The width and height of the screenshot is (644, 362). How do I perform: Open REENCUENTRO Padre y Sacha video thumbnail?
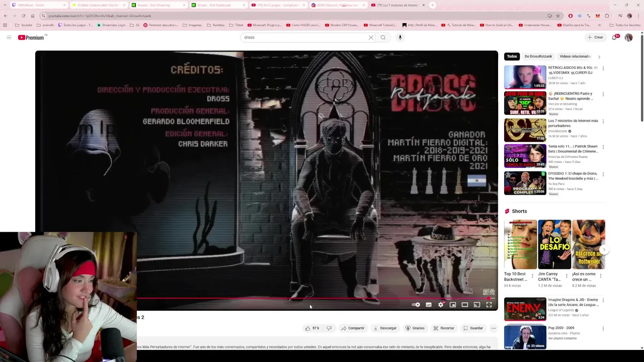point(525,103)
